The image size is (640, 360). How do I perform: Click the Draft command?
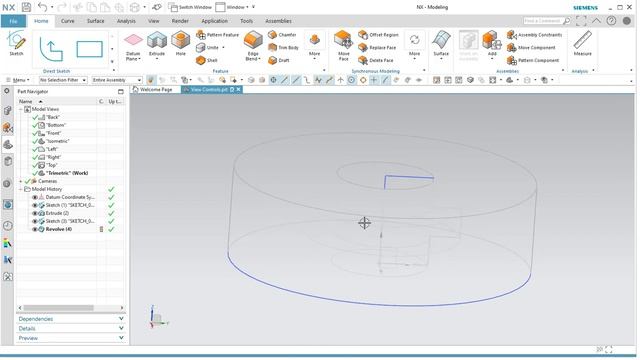(x=279, y=60)
